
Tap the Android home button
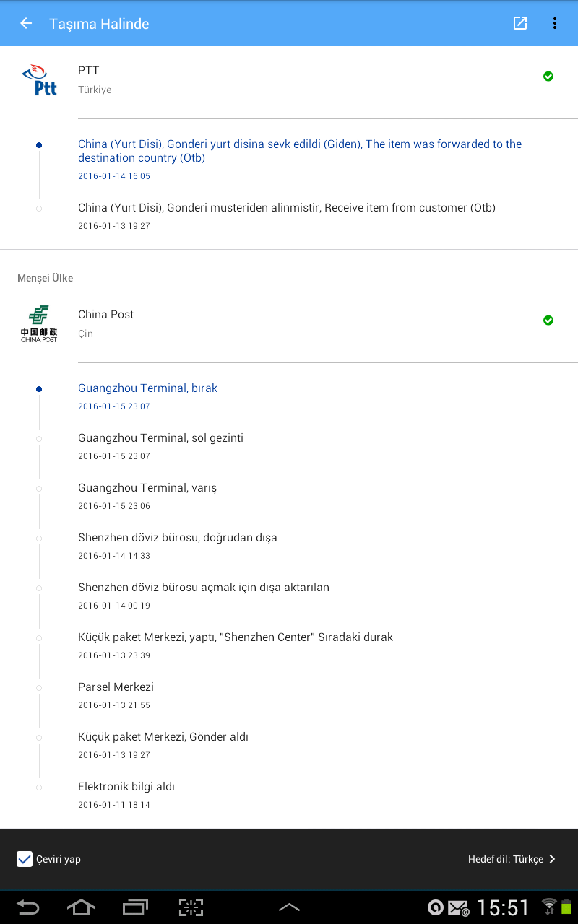click(81, 907)
